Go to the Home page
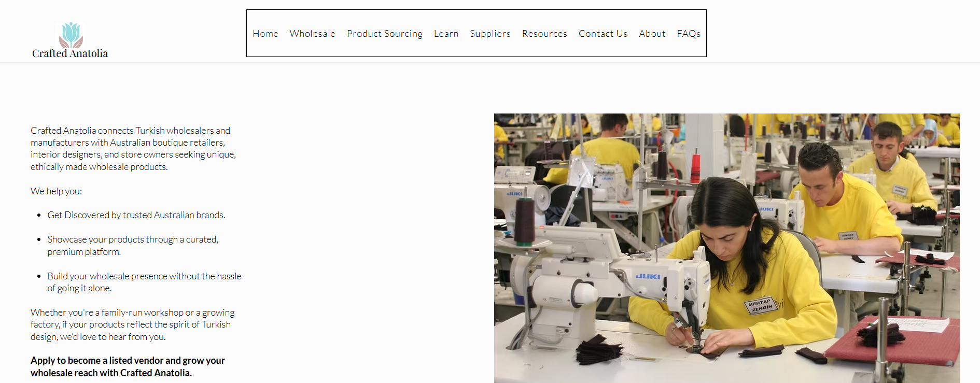Image resolution: width=980 pixels, height=383 pixels. (265, 34)
